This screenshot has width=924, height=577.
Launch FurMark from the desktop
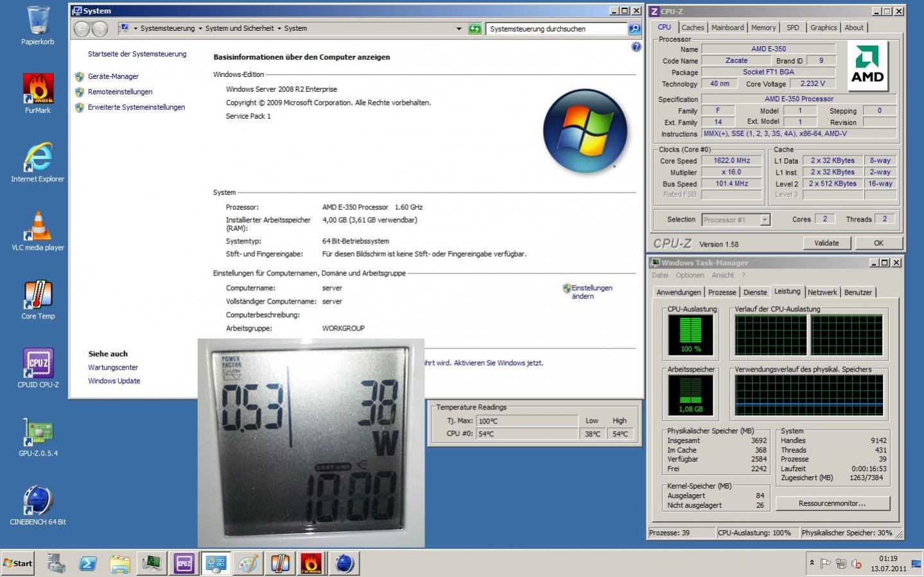[x=38, y=93]
